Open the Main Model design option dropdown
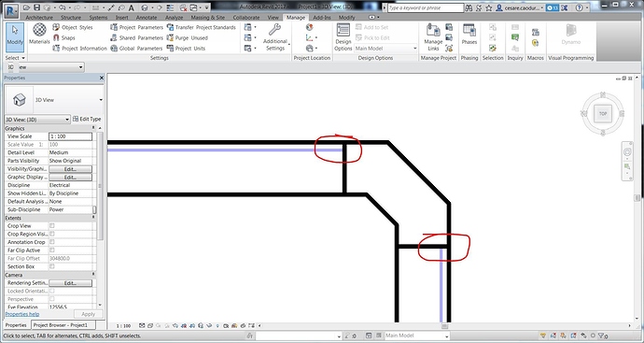The height and width of the screenshot is (343, 644). point(386,49)
